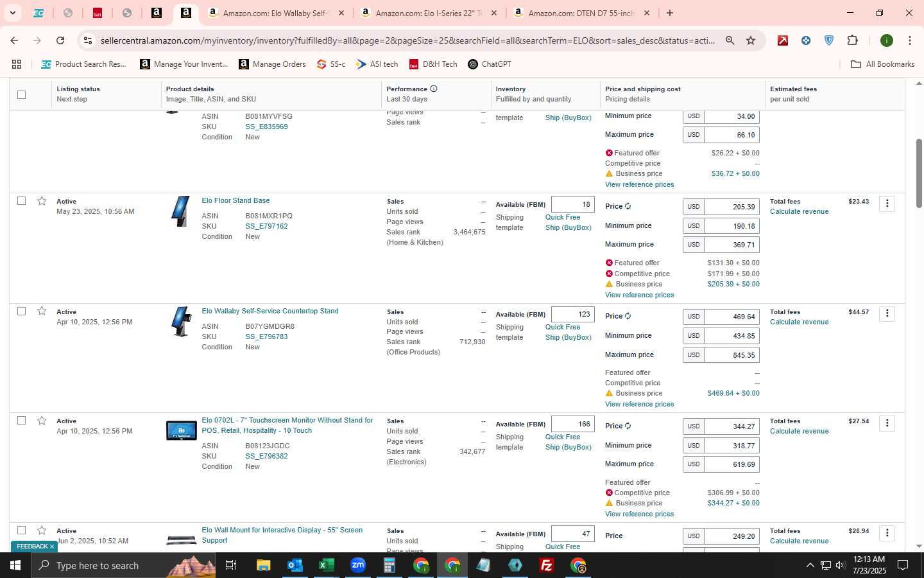Click Calculate revenue for Elo Floor Stand
The image size is (924, 578).
799,211
